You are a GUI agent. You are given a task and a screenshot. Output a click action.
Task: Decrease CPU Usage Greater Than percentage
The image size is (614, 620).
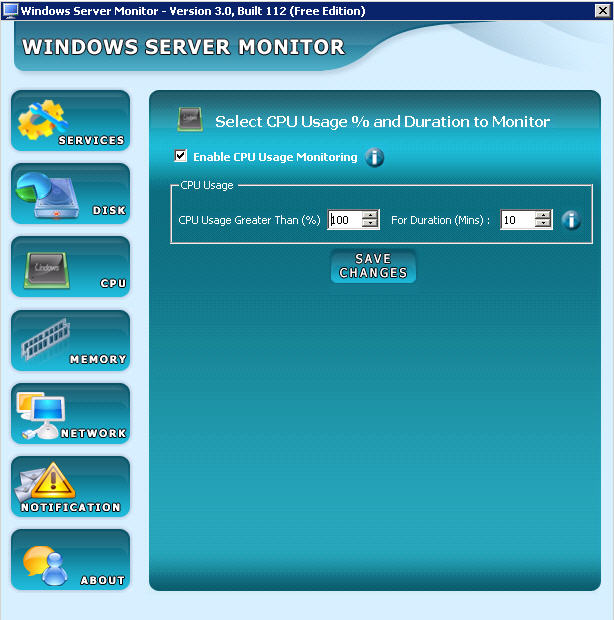click(370, 223)
